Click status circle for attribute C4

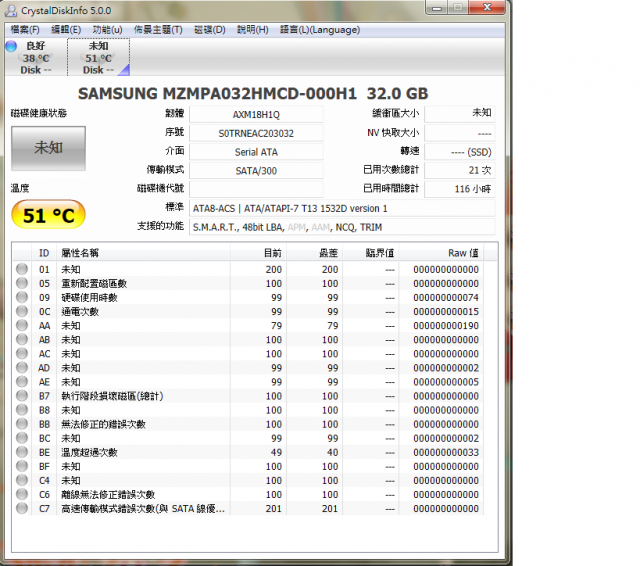click(22, 480)
